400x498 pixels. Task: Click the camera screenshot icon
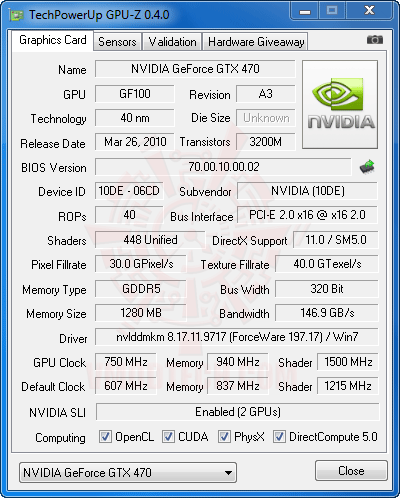tap(375, 40)
